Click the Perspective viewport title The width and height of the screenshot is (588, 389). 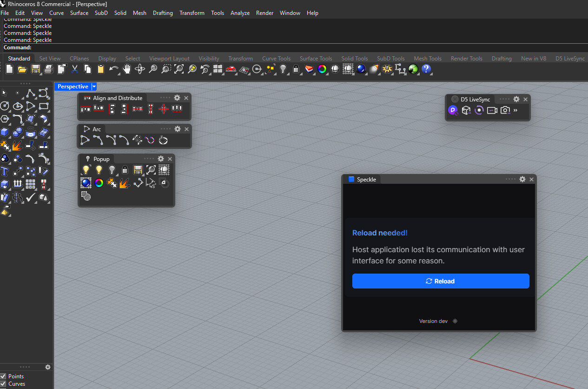click(73, 87)
